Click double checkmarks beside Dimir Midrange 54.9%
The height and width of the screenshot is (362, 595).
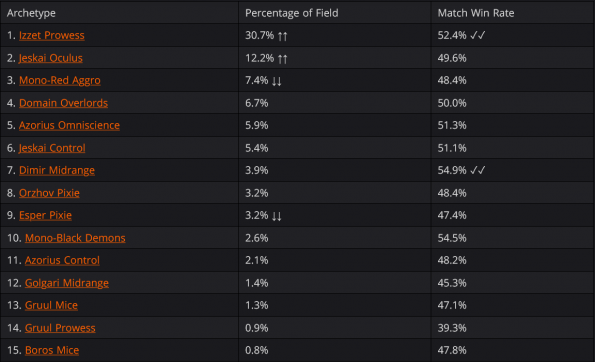point(477,170)
